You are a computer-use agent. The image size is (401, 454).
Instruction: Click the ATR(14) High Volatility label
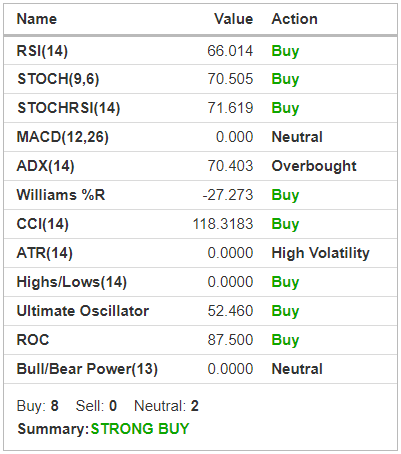[x=320, y=253]
